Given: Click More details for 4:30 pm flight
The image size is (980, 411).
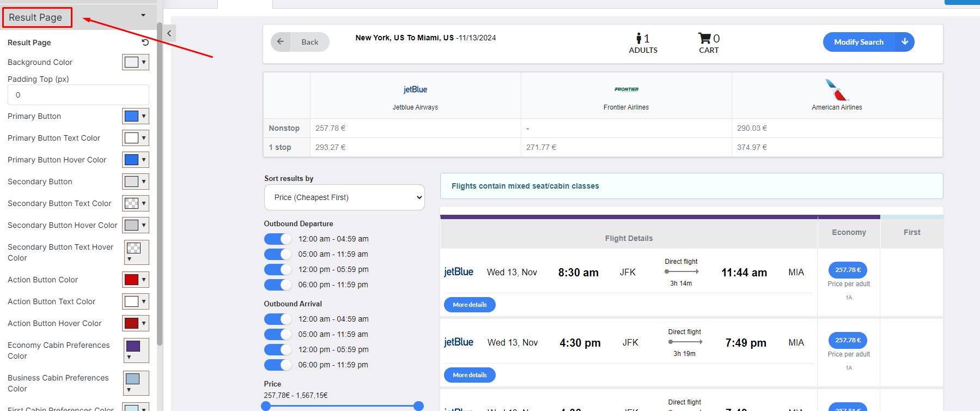Looking at the screenshot, I should tap(470, 375).
